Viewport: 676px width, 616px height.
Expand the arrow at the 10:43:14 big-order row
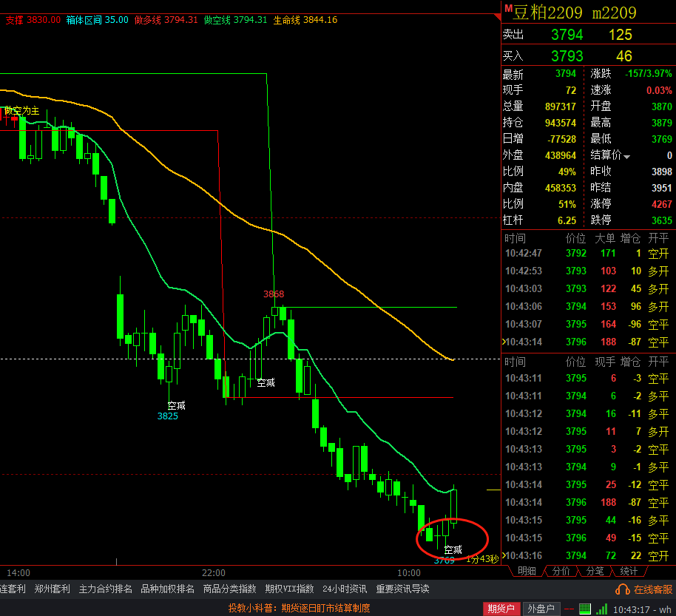[x=504, y=342]
